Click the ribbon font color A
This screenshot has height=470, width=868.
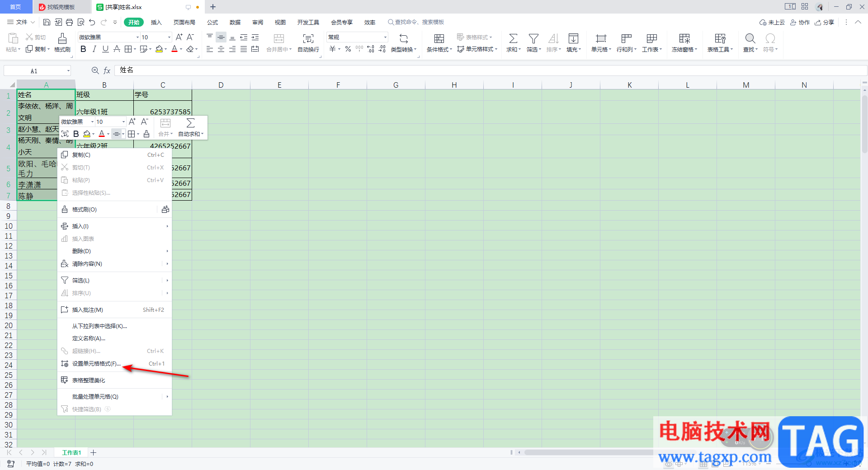(175, 49)
